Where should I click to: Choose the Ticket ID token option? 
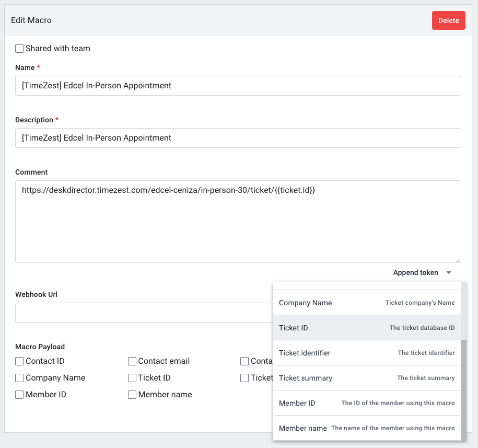click(x=366, y=328)
